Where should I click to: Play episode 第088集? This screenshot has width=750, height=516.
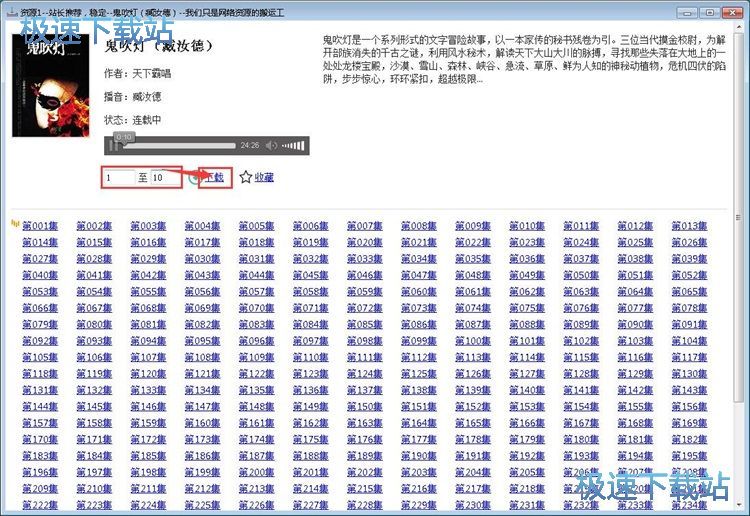point(527,325)
